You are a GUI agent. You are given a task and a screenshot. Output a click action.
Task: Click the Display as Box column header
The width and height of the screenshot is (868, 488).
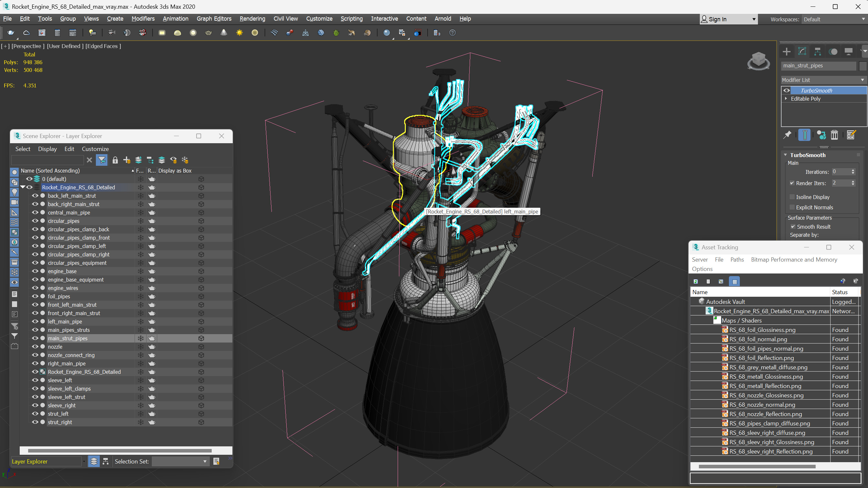[x=175, y=171]
